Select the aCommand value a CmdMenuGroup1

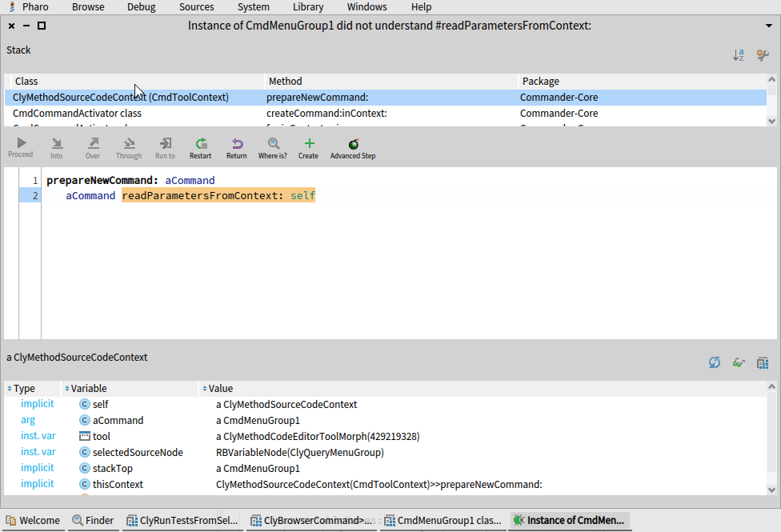[258, 420]
